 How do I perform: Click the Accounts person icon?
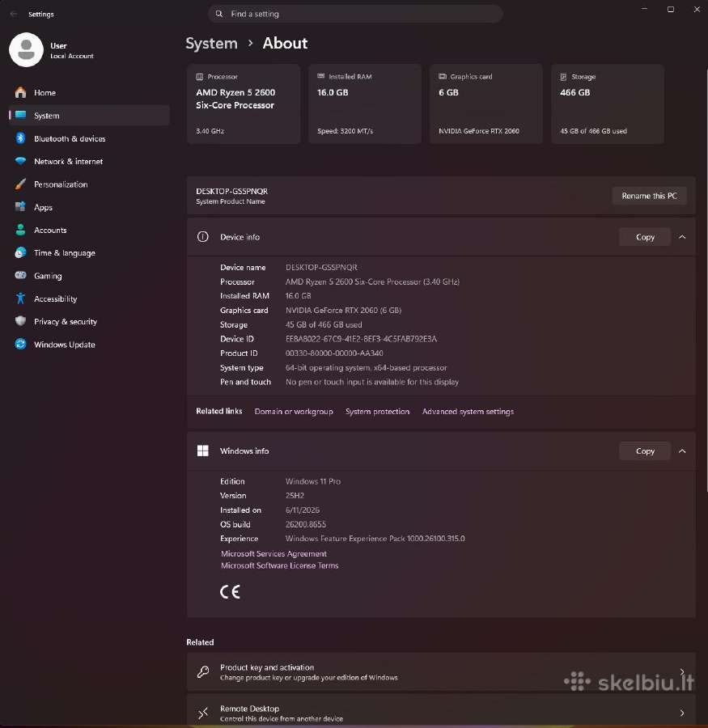[20, 230]
